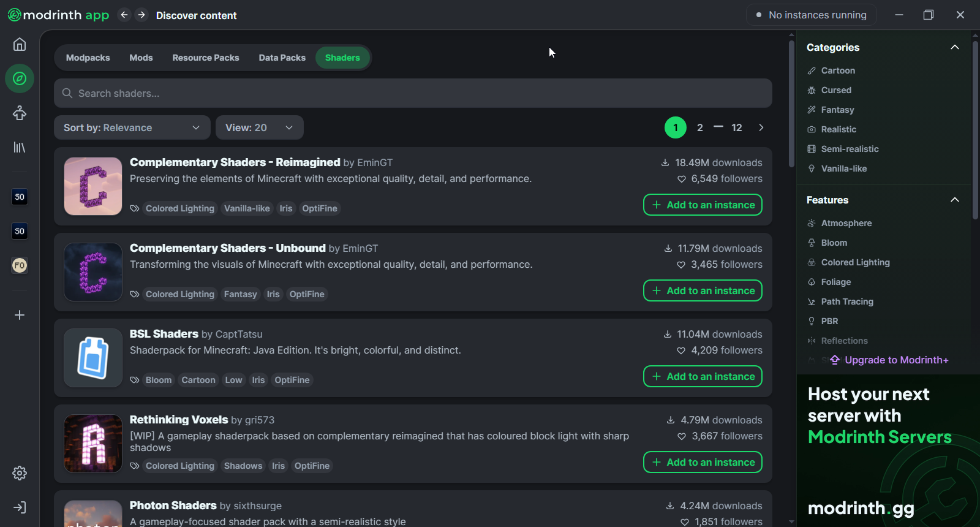
Task: Collapse the Categories section
Action: (954, 47)
